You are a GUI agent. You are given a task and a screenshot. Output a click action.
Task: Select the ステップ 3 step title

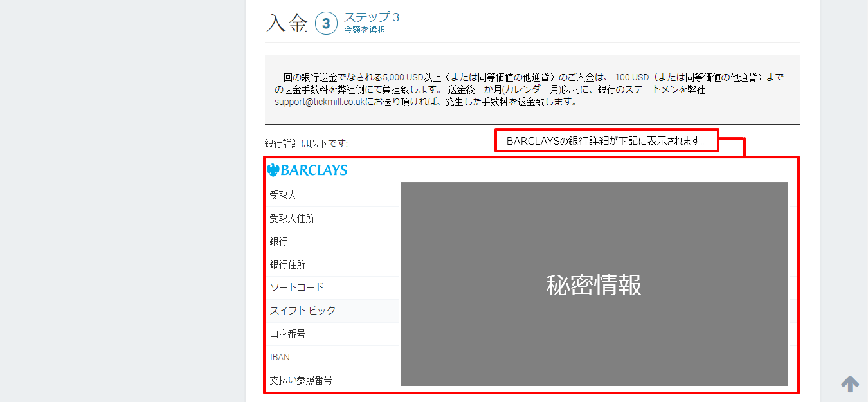[372, 17]
